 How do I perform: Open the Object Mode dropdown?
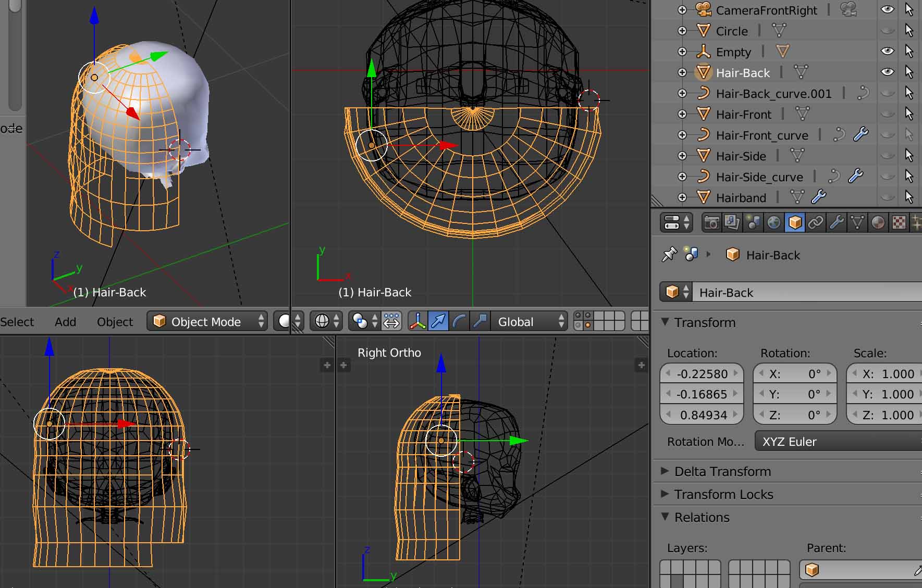207,321
